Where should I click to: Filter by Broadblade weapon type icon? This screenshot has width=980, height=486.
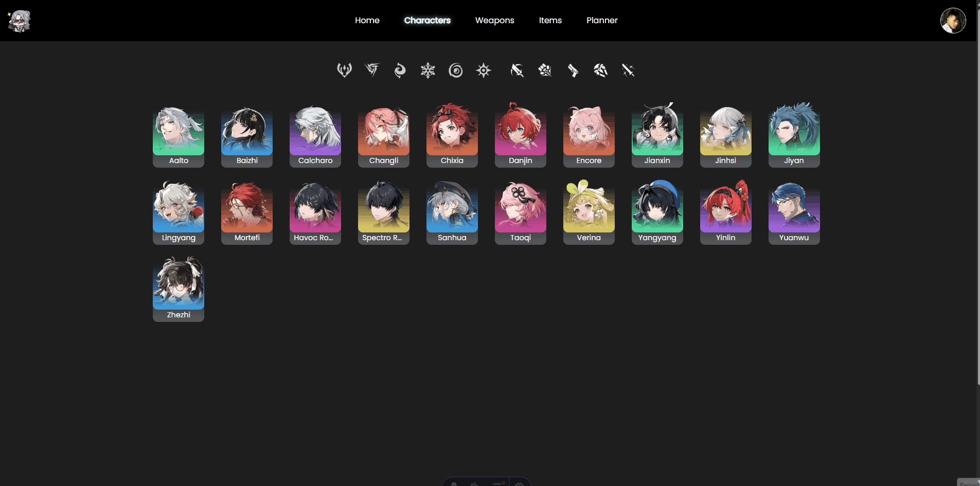pos(517,70)
